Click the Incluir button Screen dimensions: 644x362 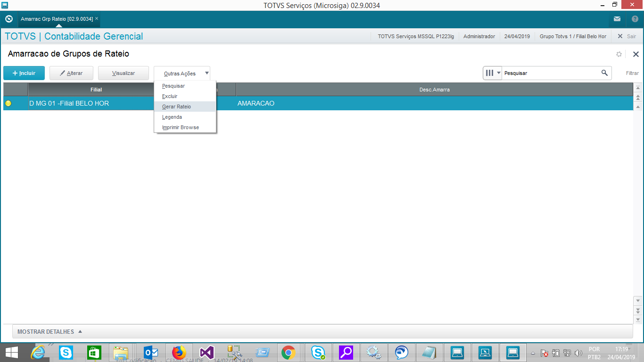[24, 73]
